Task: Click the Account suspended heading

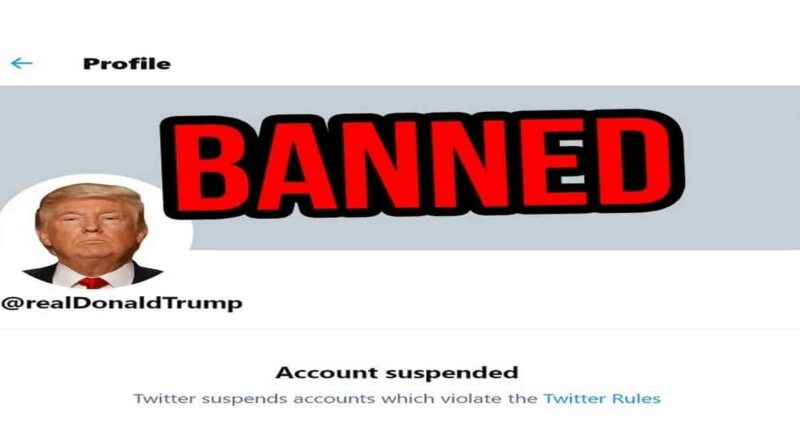Action: click(x=397, y=373)
